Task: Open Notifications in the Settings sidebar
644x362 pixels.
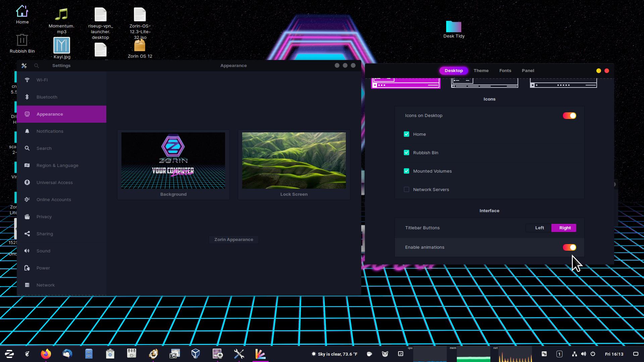Action: (50, 131)
